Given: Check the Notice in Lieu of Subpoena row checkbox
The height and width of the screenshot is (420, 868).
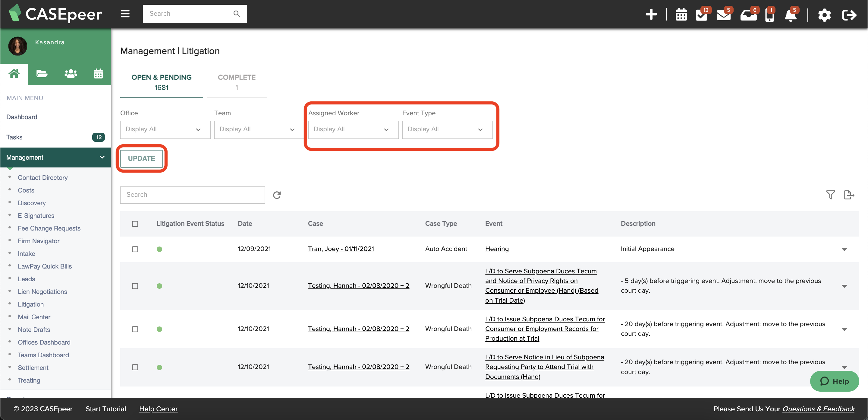Looking at the screenshot, I should tap(135, 367).
